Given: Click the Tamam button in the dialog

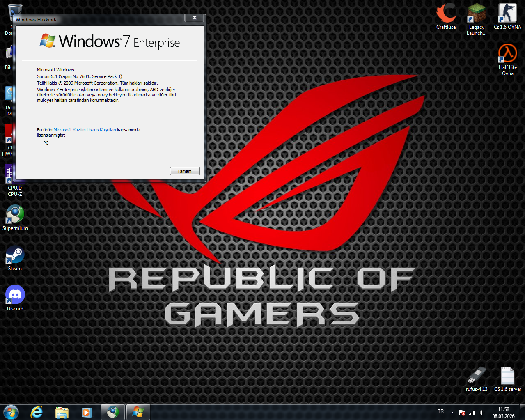Looking at the screenshot, I should [x=185, y=171].
